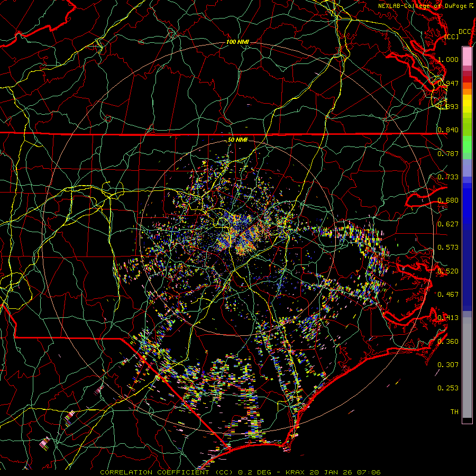This screenshot has height=476, width=476.
Task: Click the 0.467 legend value
Action: [448, 295]
